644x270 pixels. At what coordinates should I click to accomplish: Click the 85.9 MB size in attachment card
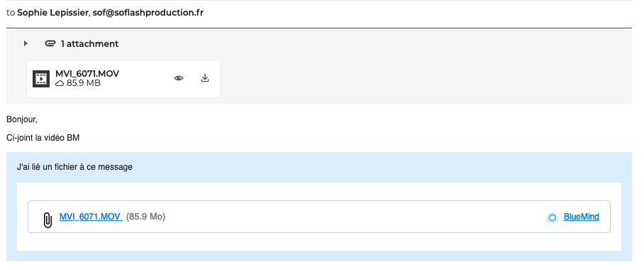84,83
